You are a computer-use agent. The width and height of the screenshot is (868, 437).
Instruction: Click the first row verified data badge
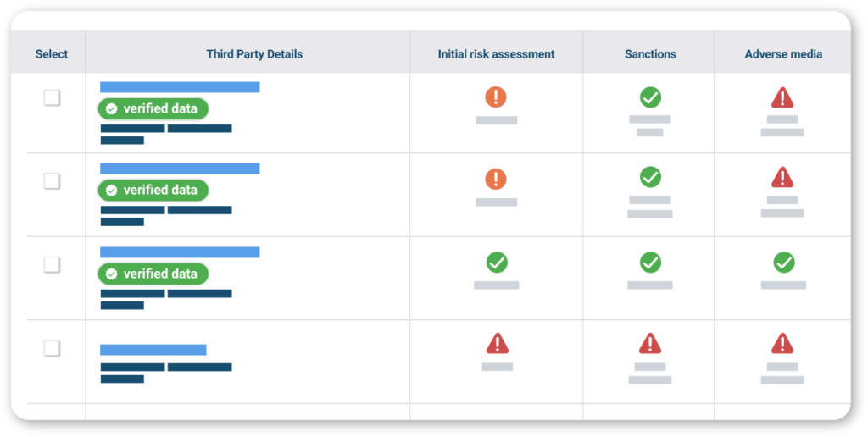153,108
